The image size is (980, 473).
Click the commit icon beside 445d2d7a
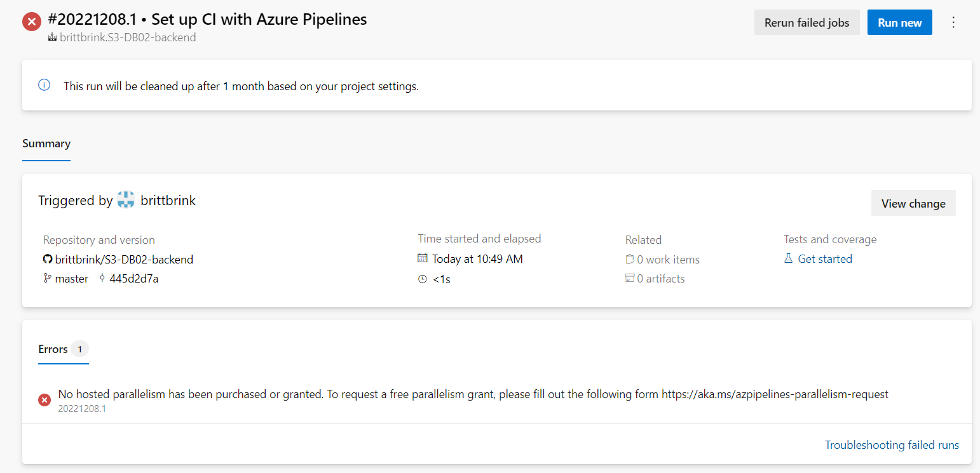pos(102,278)
